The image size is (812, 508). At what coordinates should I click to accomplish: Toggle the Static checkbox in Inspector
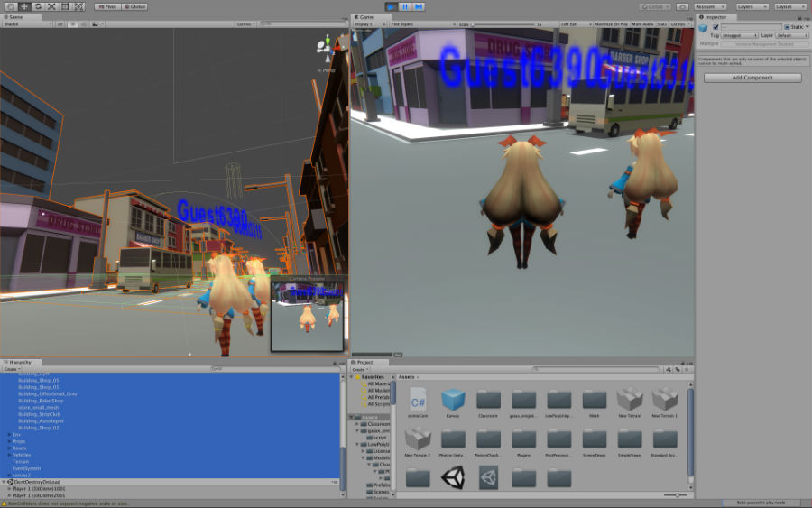click(787, 27)
